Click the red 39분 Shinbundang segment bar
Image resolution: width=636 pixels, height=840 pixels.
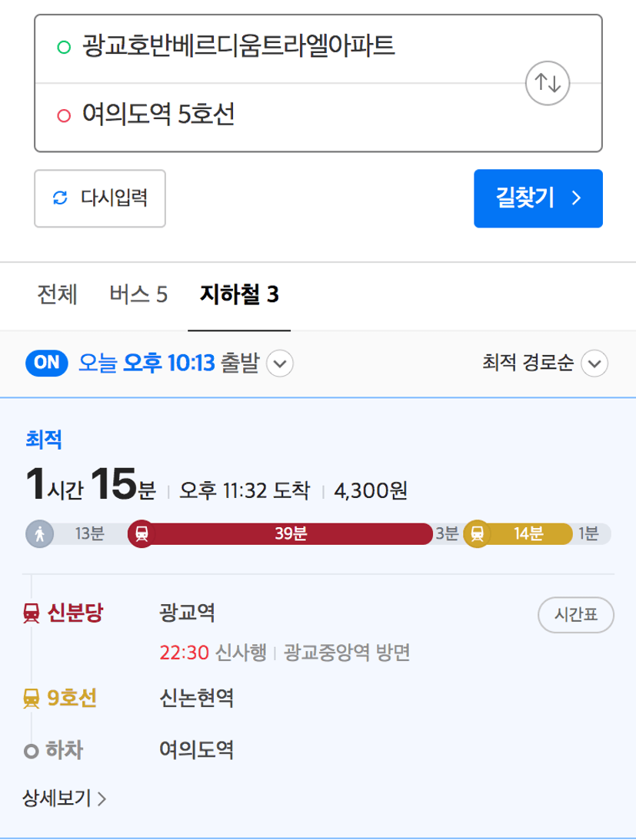tap(291, 533)
